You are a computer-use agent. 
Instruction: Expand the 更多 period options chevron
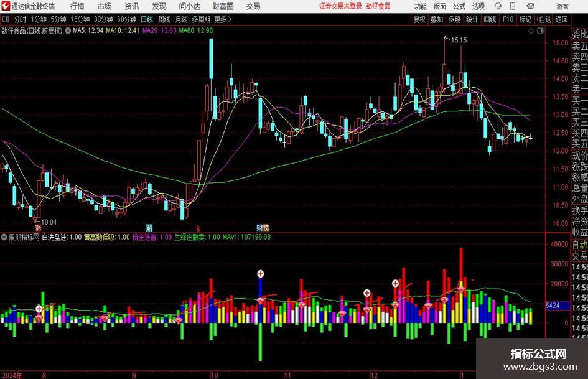230,19
